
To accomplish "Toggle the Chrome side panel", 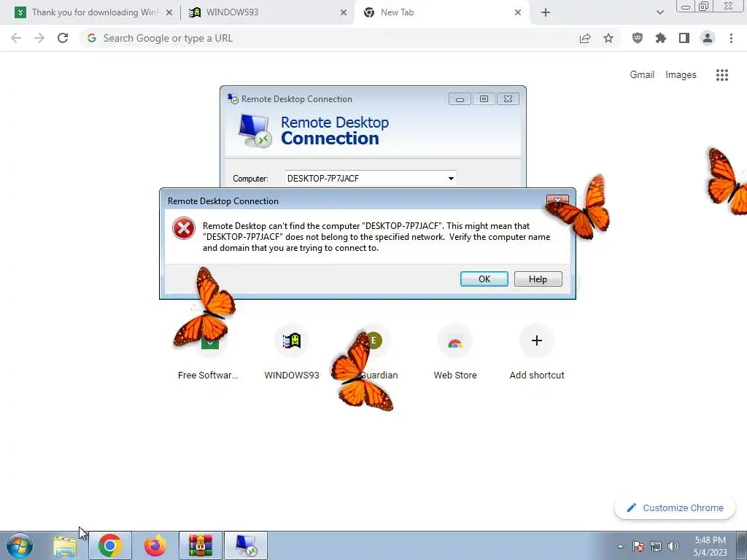I will [684, 38].
